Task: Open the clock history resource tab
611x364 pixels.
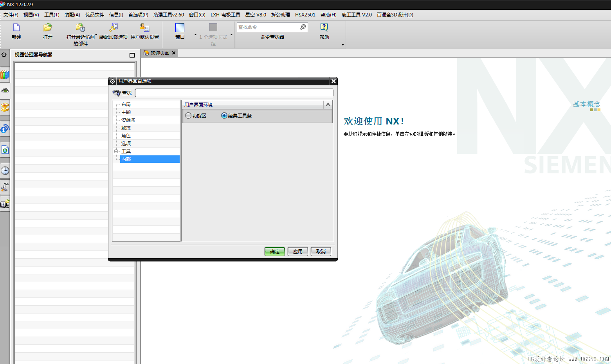Action: click(5, 171)
